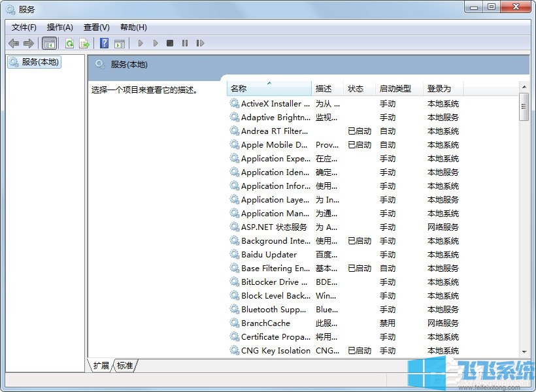Click the Forward navigation arrow icon
Viewport: 536px width, 392px height.
click(29, 43)
